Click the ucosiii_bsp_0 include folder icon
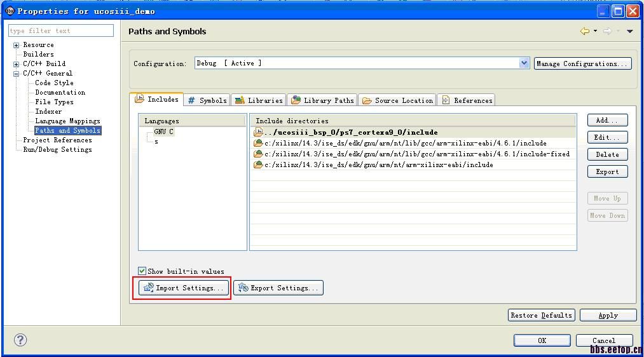This screenshot has height=357, width=644. coord(258,132)
